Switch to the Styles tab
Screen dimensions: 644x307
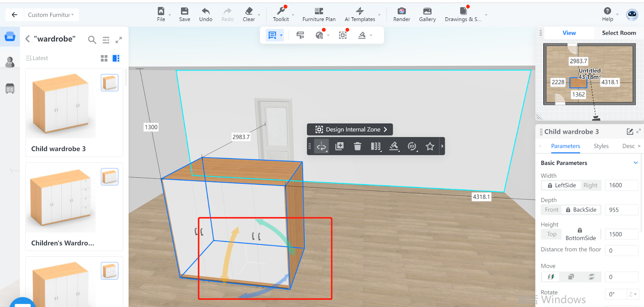pyautogui.click(x=601, y=146)
